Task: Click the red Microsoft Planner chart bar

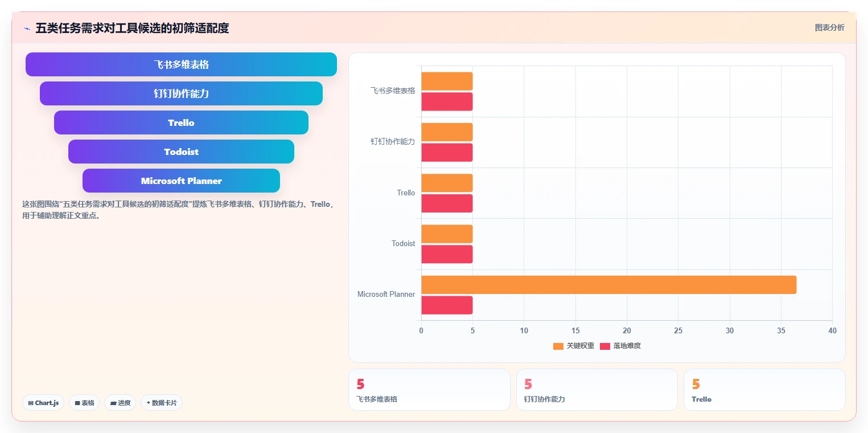Action: point(447,305)
